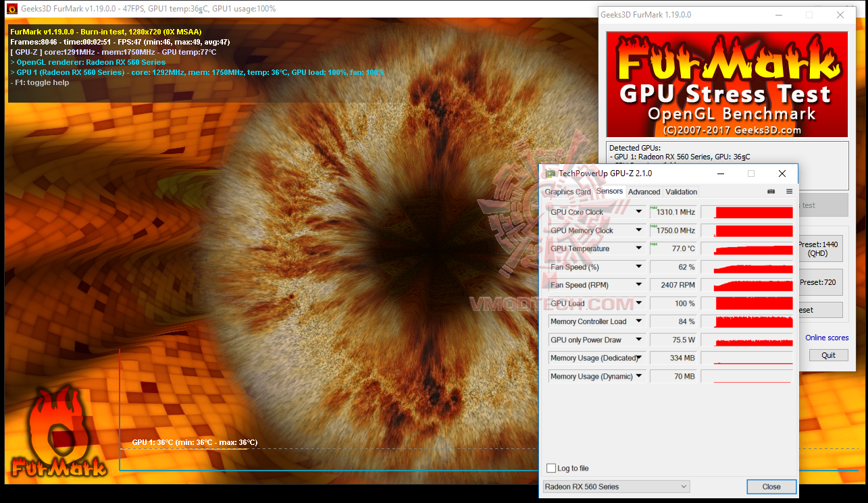Screen dimensions: 868x503
Task: Click the GPU-Z app icon in its title bar
Action: click(550, 174)
